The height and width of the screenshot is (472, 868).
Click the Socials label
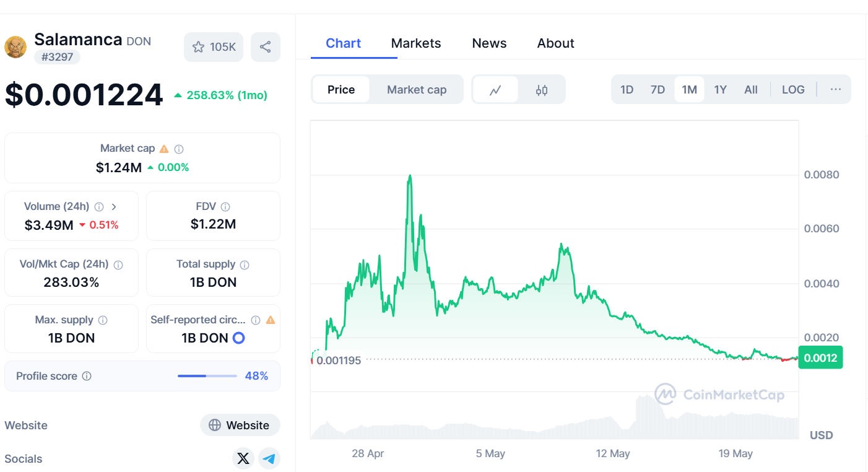[24, 459]
